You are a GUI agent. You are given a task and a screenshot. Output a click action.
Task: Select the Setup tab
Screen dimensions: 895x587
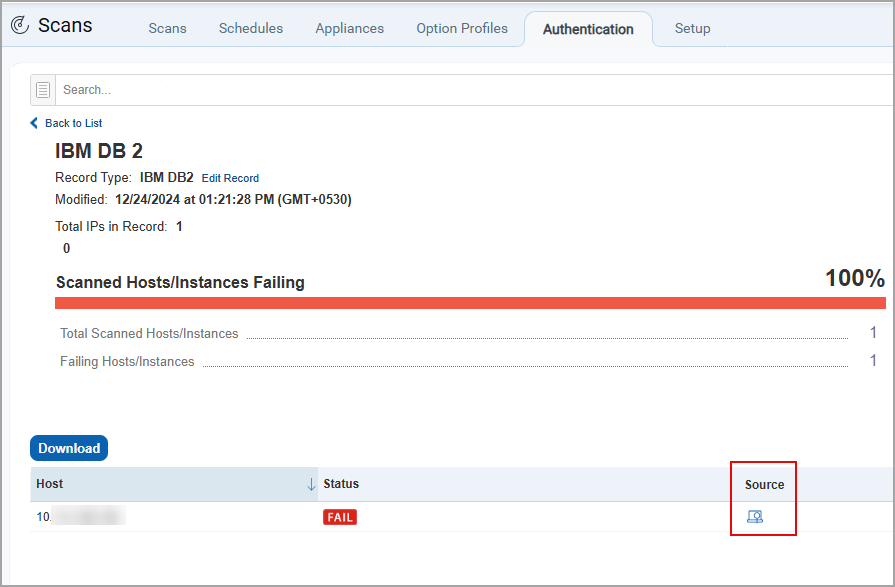[692, 28]
